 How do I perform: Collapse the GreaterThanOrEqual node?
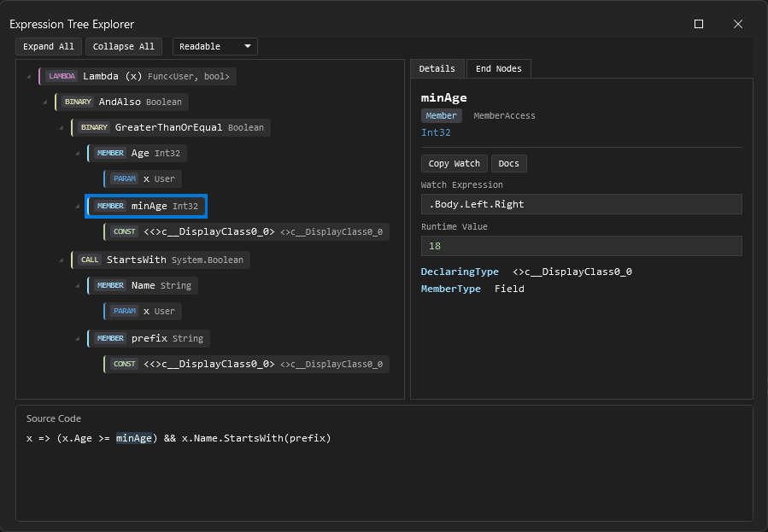(x=61, y=127)
